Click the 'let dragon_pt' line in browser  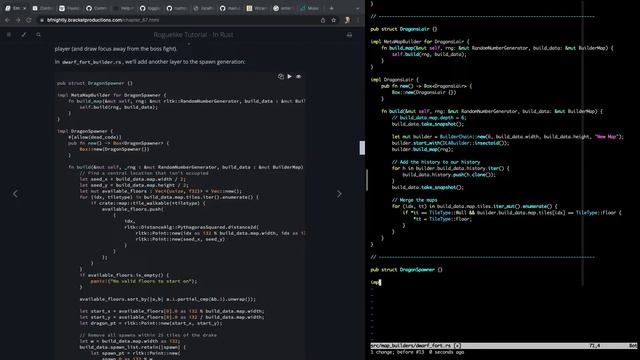(151, 323)
